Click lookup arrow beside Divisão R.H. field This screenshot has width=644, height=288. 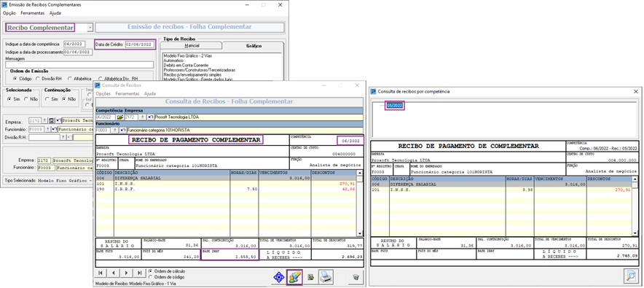[x=63, y=137]
